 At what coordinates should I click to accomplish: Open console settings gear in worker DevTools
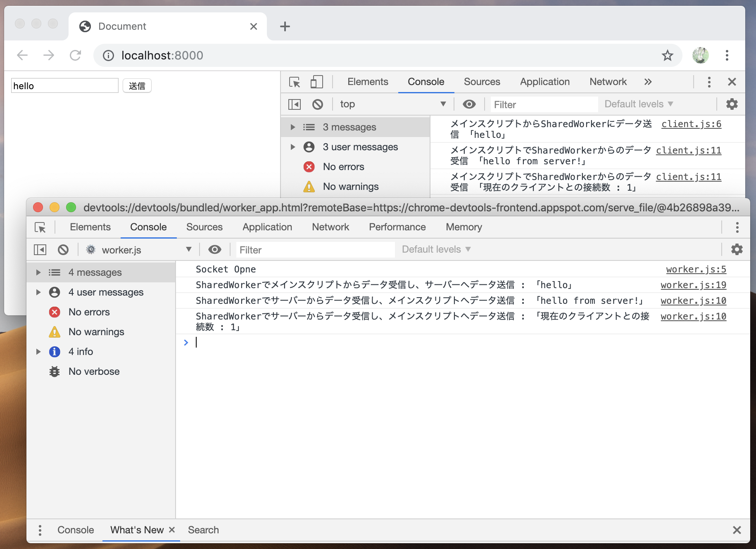pyautogui.click(x=737, y=249)
